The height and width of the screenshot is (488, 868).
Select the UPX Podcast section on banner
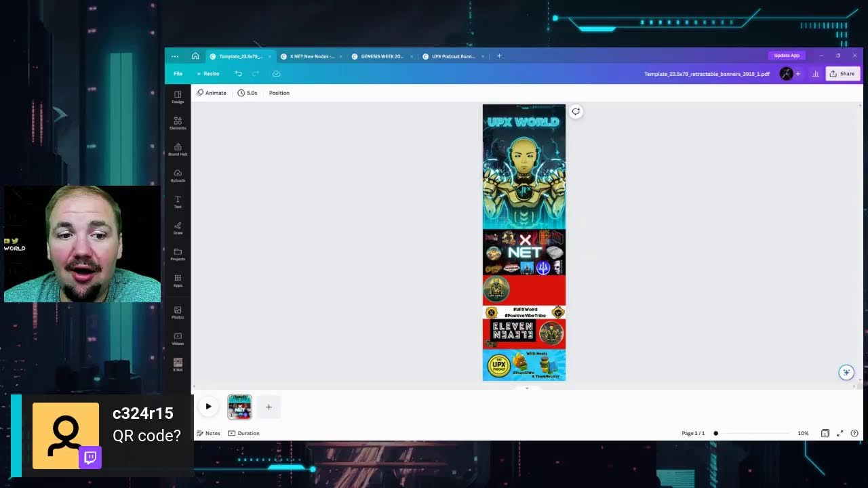[524, 365]
